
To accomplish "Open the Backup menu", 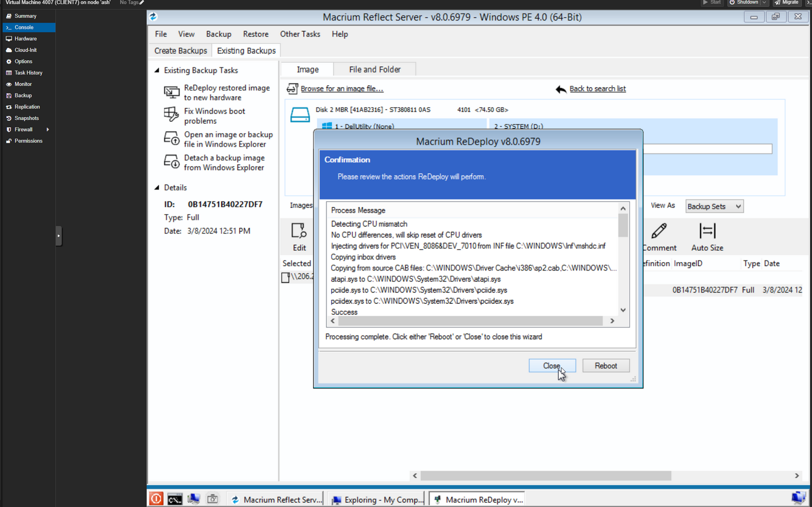I will pyautogui.click(x=219, y=34).
